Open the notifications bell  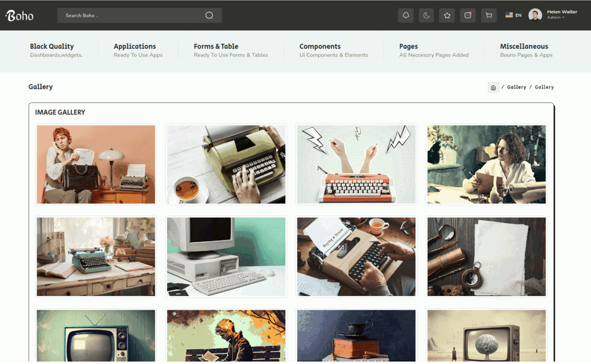pyautogui.click(x=406, y=15)
